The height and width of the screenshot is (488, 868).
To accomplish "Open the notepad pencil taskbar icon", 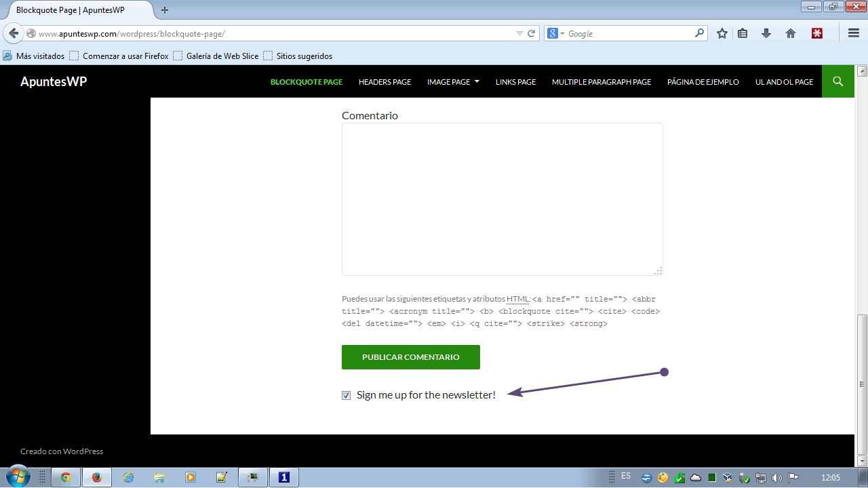I will click(x=222, y=477).
